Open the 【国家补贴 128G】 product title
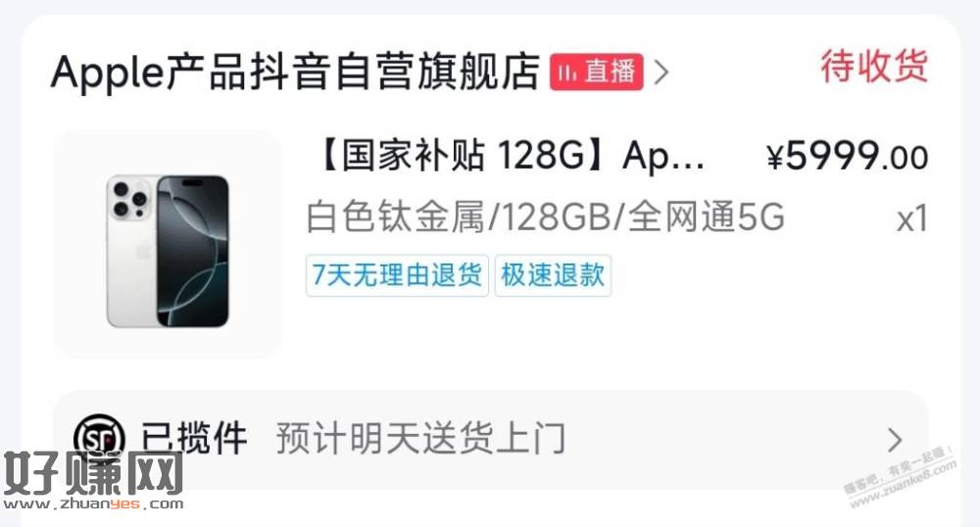 508,155
